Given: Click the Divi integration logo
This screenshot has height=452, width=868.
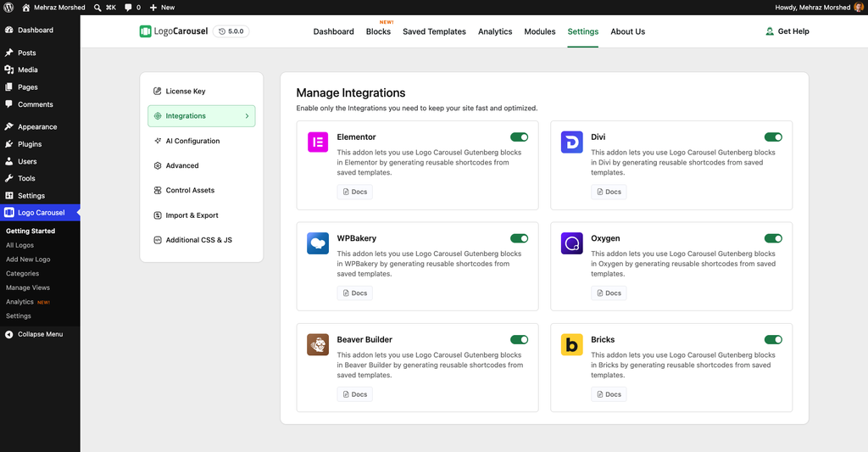Looking at the screenshot, I should (x=572, y=142).
